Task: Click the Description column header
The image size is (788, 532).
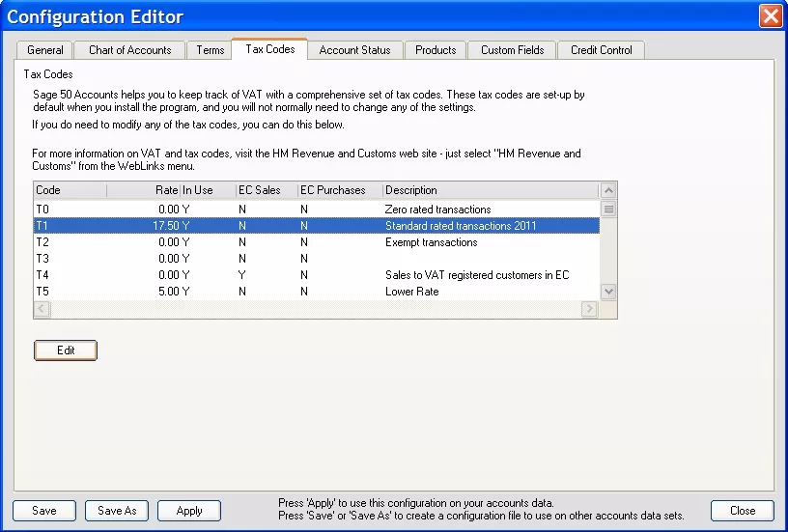Action: (x=490, y=190)
